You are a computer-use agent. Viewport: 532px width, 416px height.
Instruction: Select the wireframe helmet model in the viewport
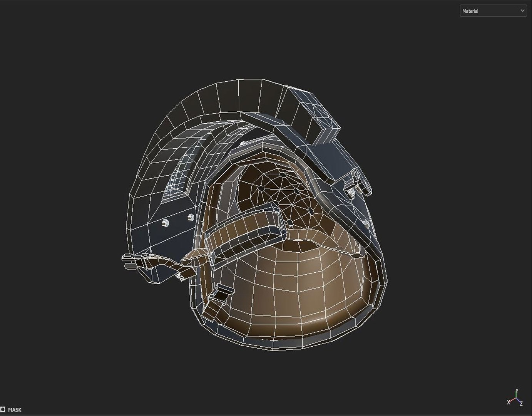[255, 216]
